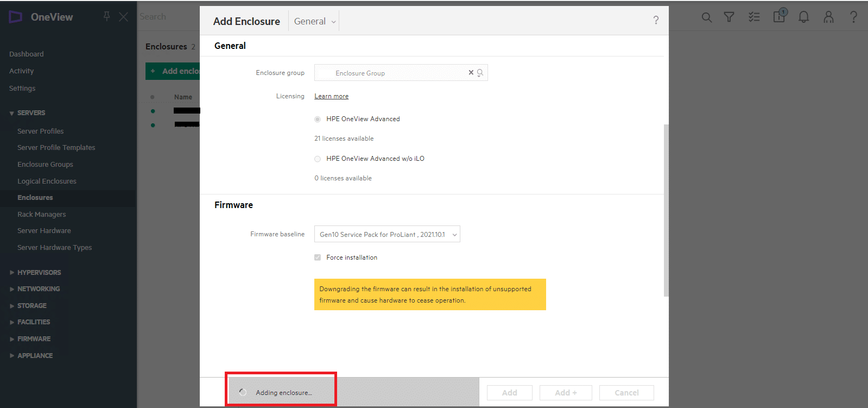
Task: Open help in Add Enclosure dialog
Action: 656,20
